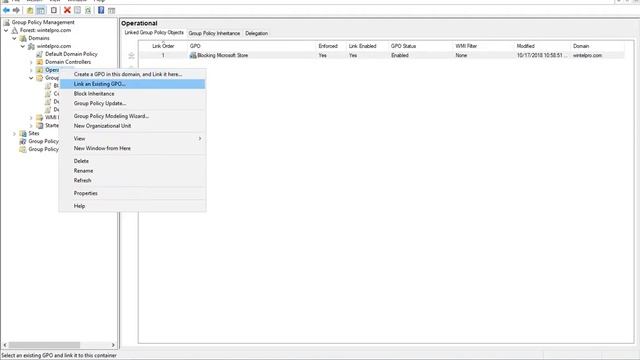
Task: Click the Enabled GPO Status cell
Action: [x=400, y=55]
